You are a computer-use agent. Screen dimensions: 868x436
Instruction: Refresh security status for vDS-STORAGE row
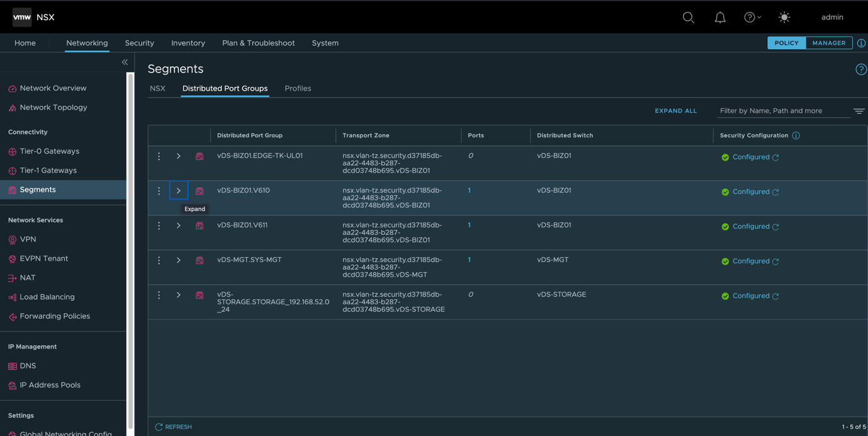775,296
